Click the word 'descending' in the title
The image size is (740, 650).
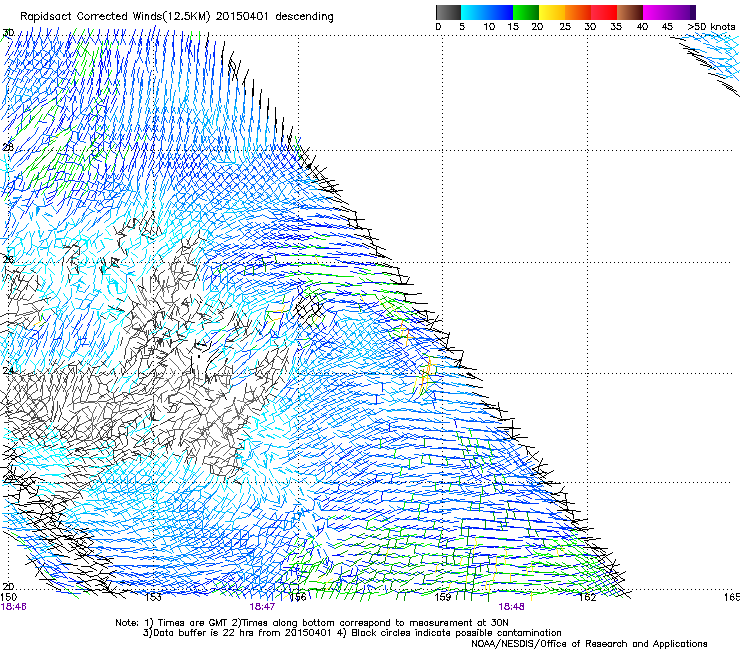[x=304, y=17]
